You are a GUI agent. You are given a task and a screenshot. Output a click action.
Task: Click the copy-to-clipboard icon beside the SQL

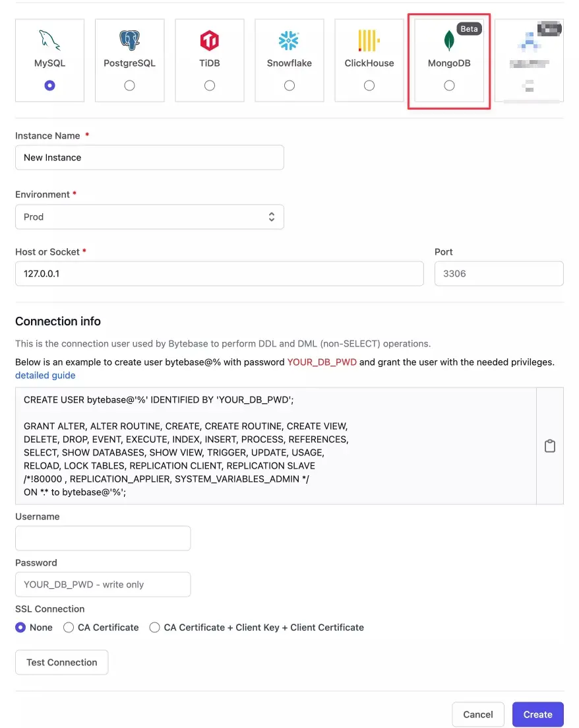coord(550,446)
